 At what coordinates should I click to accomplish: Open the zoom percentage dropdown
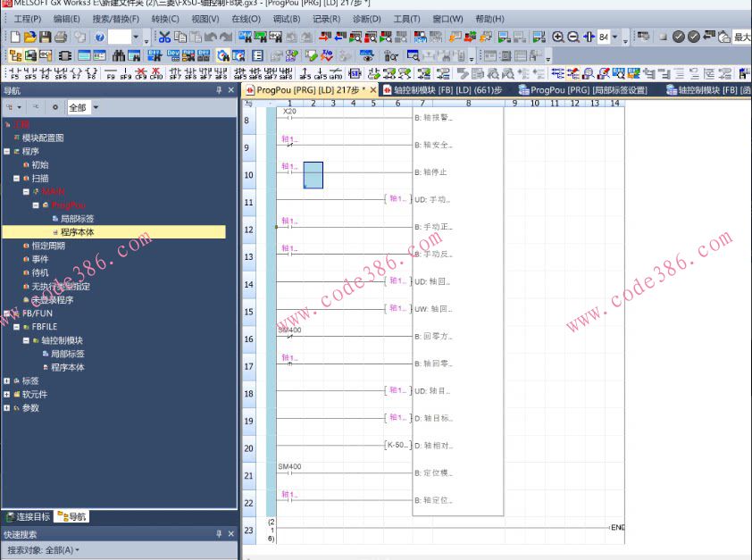point(614,38)
